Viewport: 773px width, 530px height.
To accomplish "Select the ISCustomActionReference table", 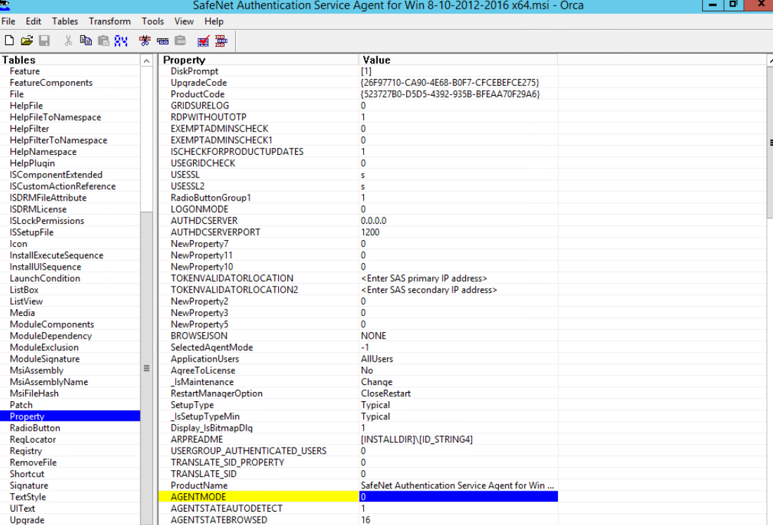I will click(x=63, y=186).
